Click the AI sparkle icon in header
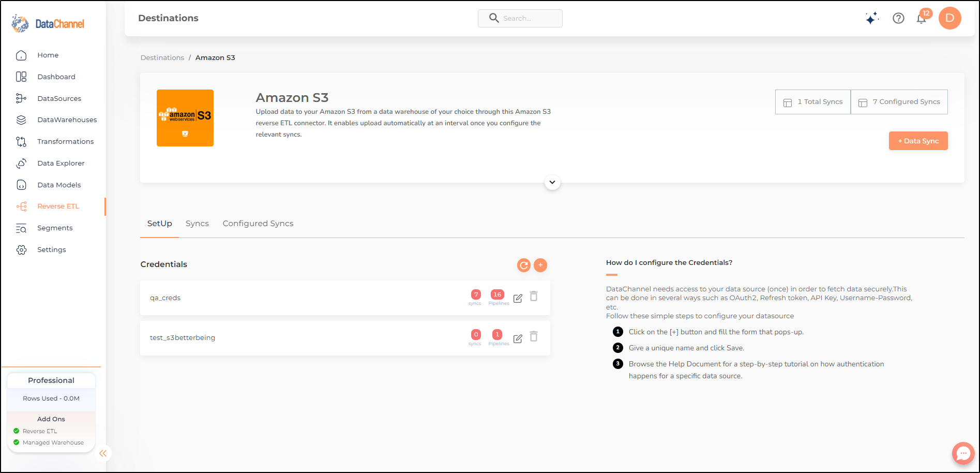Screen dimensions: 980x473 (872, 18)
